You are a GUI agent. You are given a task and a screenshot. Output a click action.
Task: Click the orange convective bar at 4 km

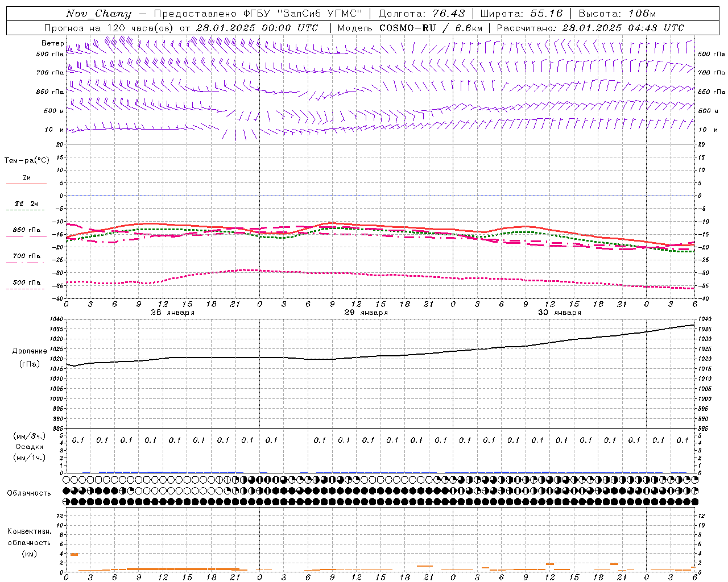pos(74,554)
